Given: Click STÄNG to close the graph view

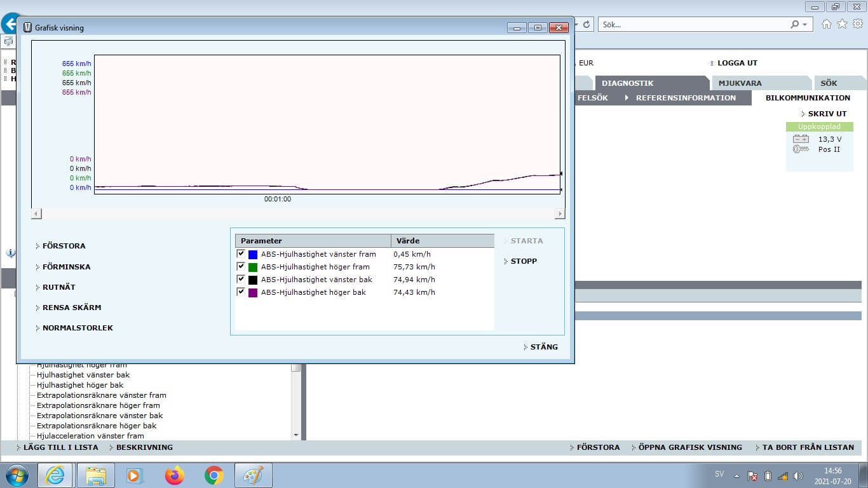Looking at the screenshot, I should [x=543, y=347].
